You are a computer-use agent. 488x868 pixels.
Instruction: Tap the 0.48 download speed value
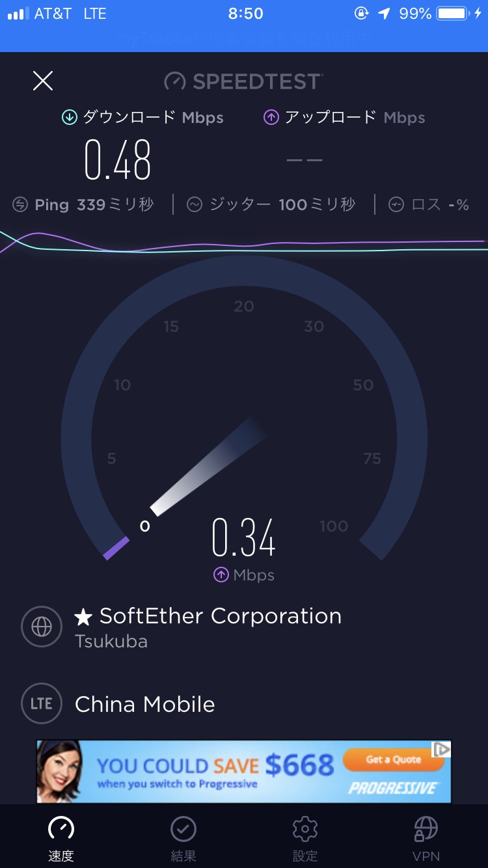tap(118, 160)
